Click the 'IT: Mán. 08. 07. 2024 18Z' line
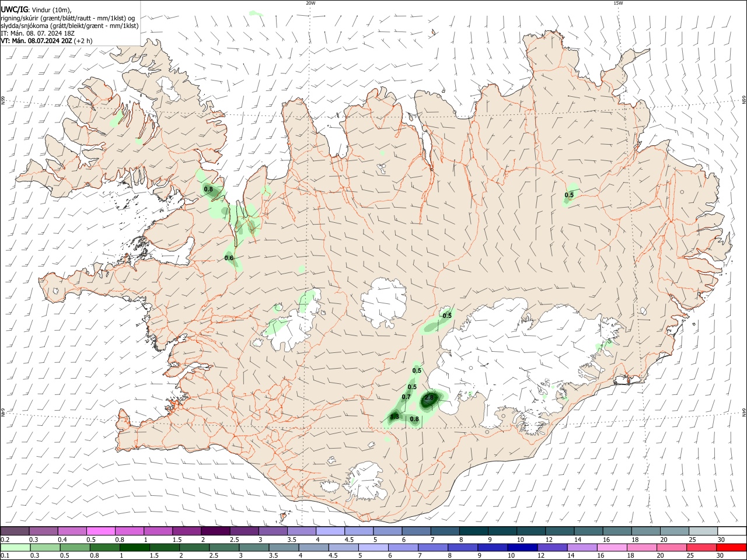747x560 pixels. click(37, 33)
